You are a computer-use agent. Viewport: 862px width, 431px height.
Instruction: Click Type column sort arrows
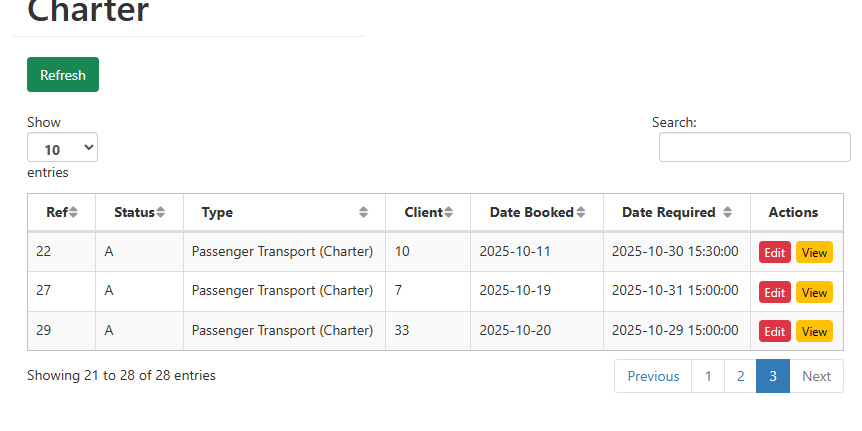(x=364, y=212)
